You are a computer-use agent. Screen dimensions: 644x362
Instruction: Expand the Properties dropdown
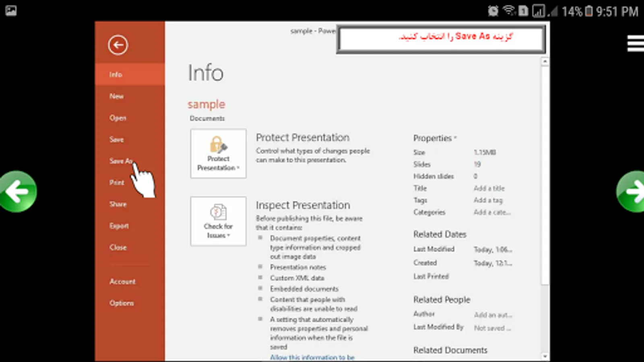[x=435, y=138]
